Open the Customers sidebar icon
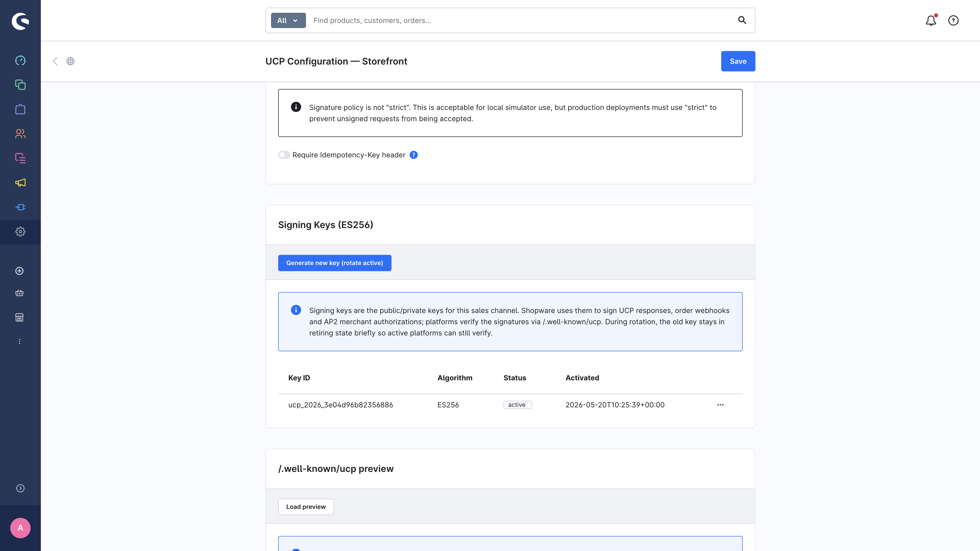The image size is (980, 551). [x=20, y=134]
